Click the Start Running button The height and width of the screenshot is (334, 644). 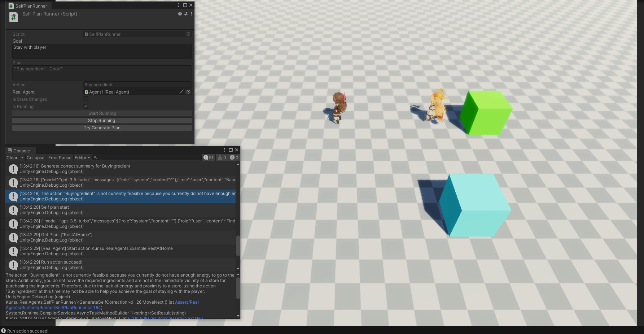coord(102,113)
